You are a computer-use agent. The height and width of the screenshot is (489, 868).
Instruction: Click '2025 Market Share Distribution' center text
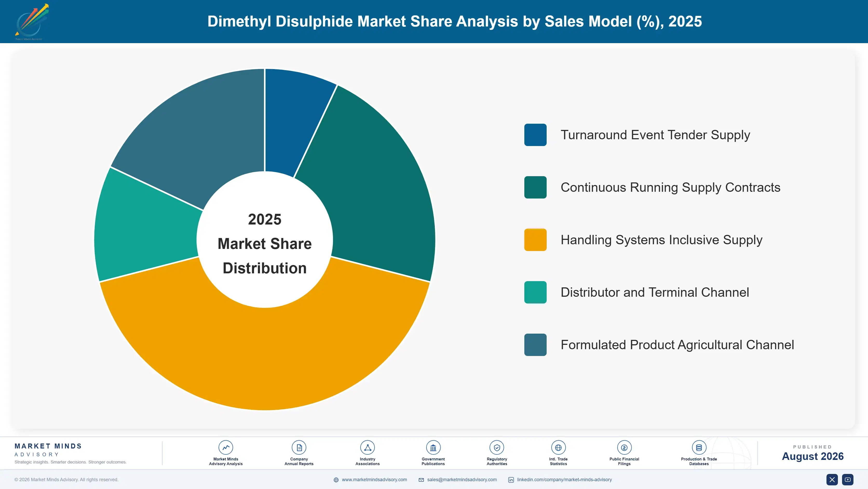pos(265,243)
